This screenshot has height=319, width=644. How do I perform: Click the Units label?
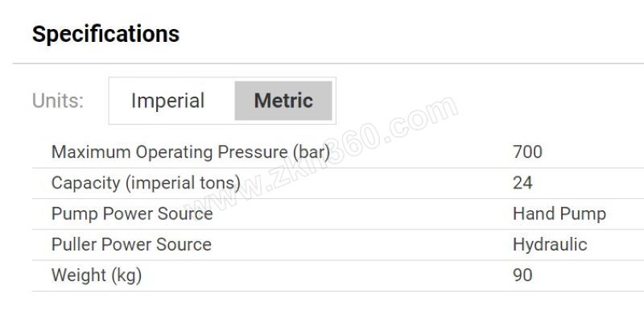(58, 101)
